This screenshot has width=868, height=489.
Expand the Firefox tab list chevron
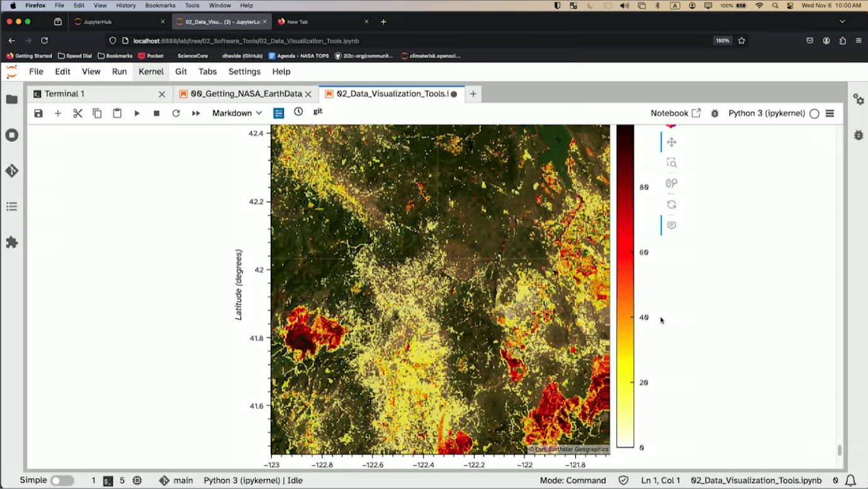(842, 21)
